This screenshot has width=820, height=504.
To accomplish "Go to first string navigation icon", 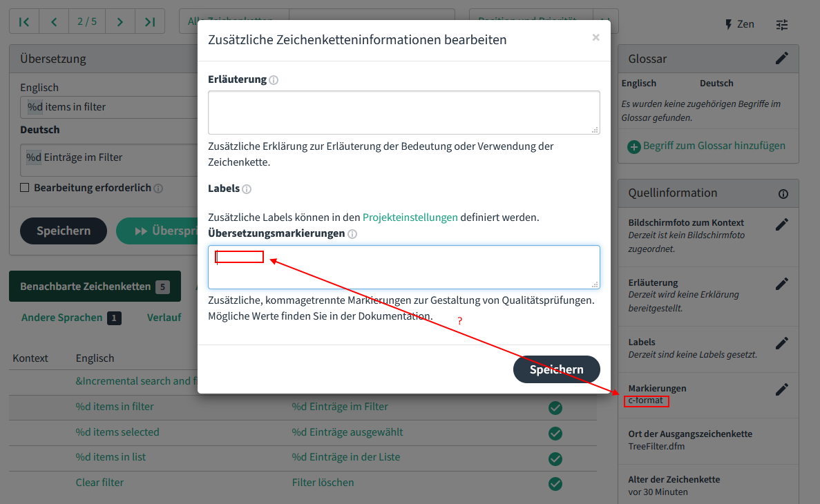I will [x=24, y=21].
